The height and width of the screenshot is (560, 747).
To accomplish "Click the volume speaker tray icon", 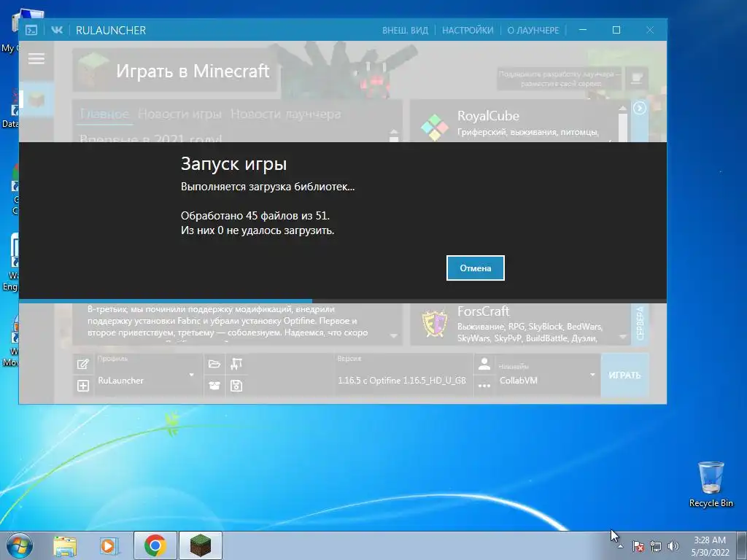I will [x=673, y=546].
